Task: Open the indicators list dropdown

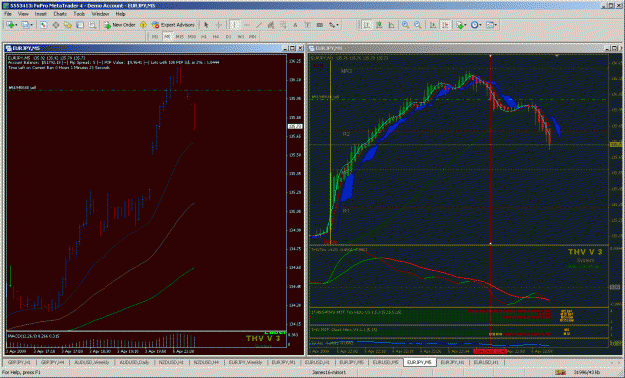Action: click(462, 25)
